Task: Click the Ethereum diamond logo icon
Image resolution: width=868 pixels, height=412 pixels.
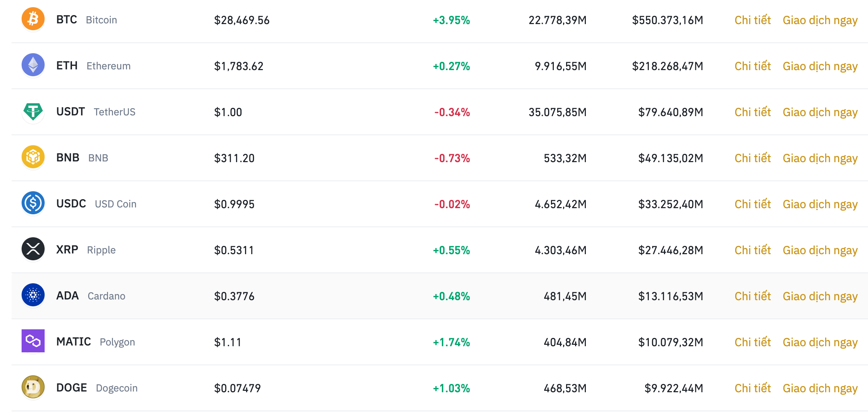Action: tap(33, 65)
